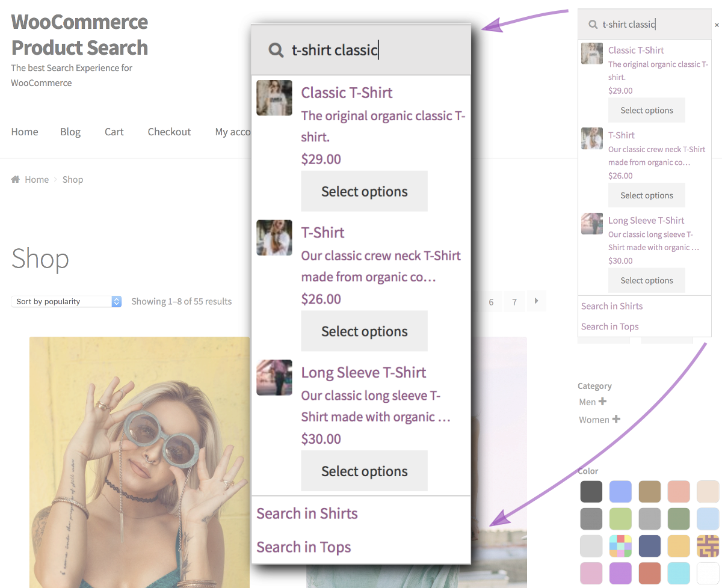Select the black color swatch filter

tap(591, 491)
